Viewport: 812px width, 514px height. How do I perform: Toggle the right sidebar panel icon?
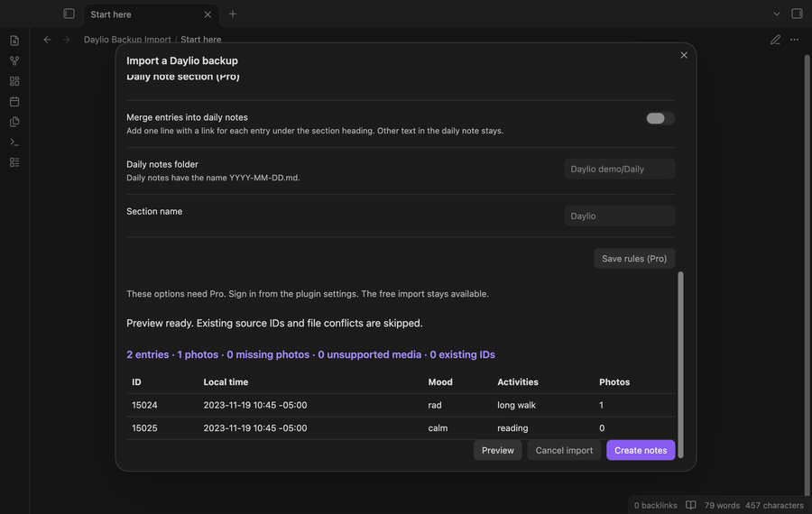tap(797, 14)
